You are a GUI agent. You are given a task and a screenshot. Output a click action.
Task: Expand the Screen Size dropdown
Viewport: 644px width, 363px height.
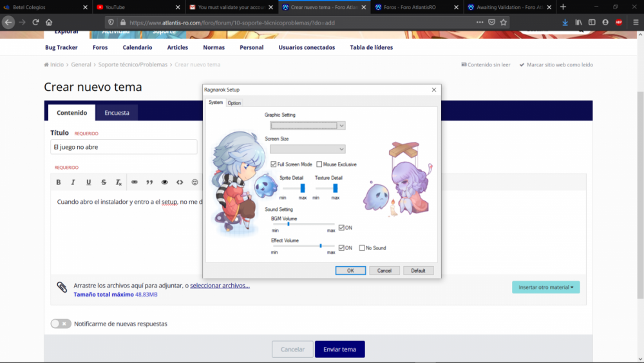(x=308, y=149)
